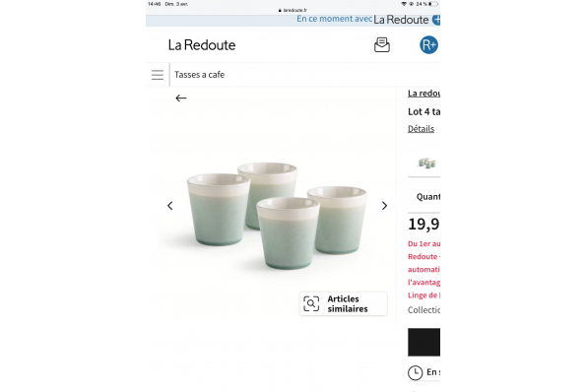Show previous product image with left chevron
Viewport: 586px width, 392px height.
[x=170, y=206]
